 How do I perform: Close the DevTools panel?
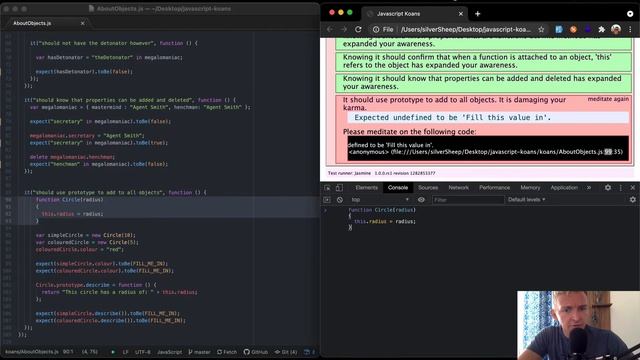pyautogui.click(x=633, y=188)
